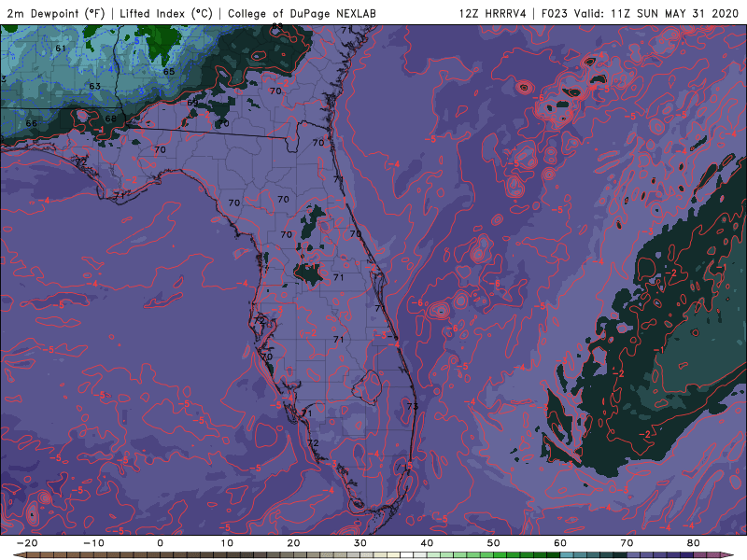Click the "College of DuPage NEXLAB" header text
The image size is (747, 560).
[302, 13]
